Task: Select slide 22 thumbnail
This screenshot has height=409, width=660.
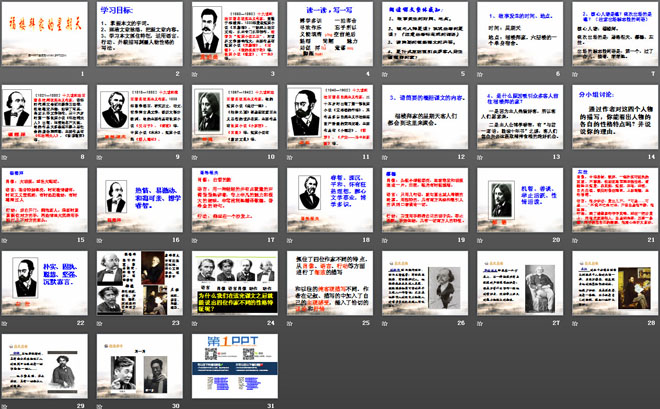Action: tap(45, 284)
